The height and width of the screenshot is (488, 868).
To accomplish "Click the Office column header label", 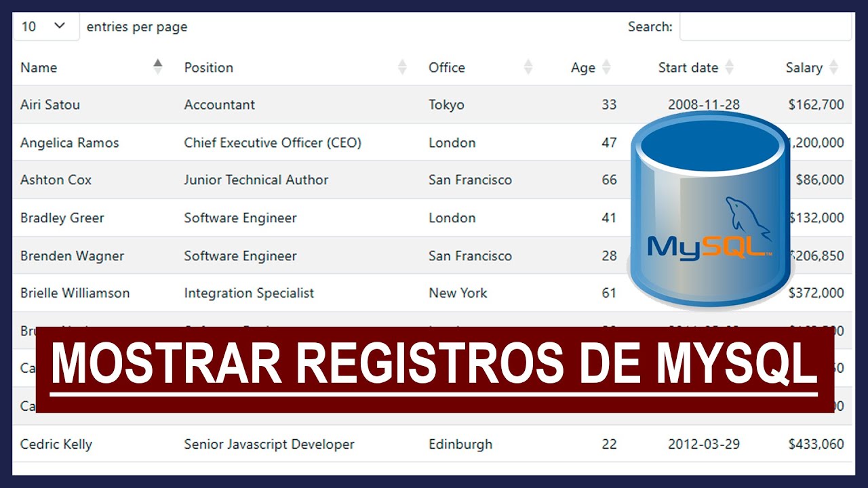I will coord(447,67).
